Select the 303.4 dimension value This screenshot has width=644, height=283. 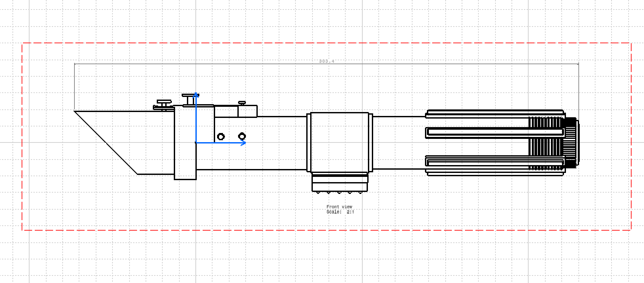pyautogui.click(x=327, y=61)
